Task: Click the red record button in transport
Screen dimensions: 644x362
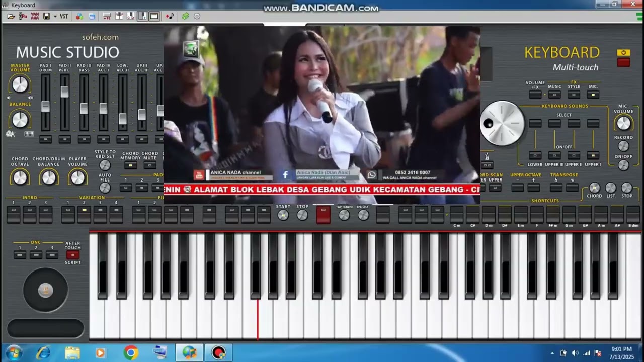Action: pos(324,214)
